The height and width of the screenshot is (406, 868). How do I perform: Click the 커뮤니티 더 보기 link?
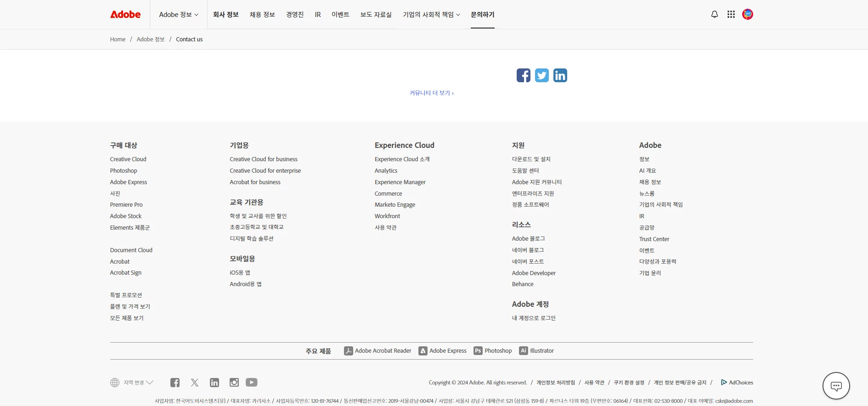pyautogui.click(x=432, y=93)
